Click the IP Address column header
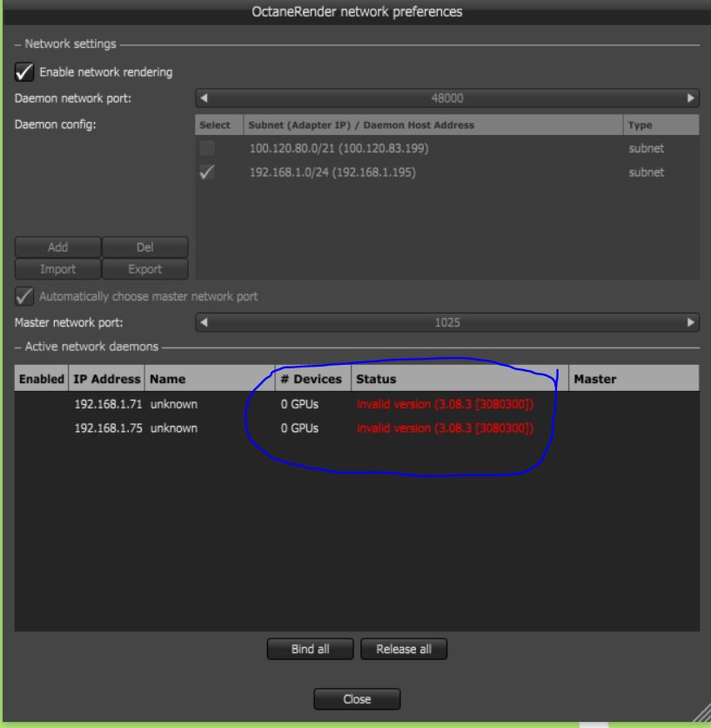 point(107,379)
